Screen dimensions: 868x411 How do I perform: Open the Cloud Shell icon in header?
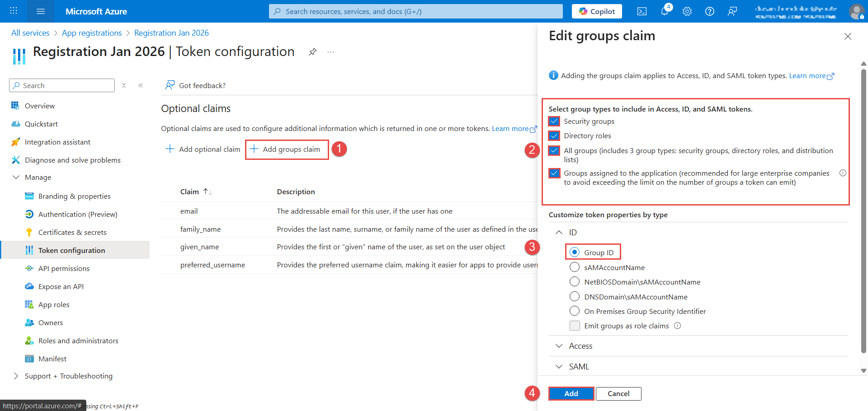(642, 11)
